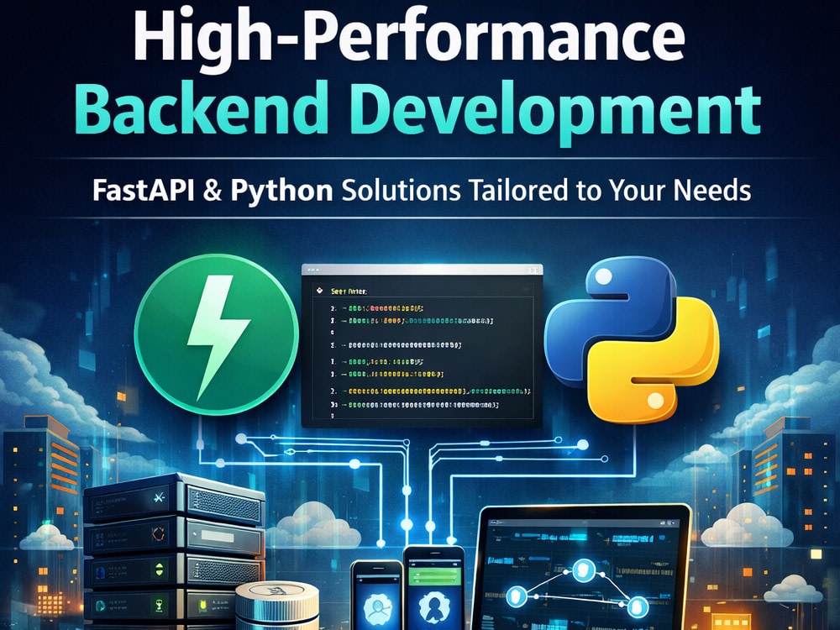Viewport: 840px width, 630px height.
Task: Click "Tailored to Your Needs" subtitle text
Action: pyautogui.click(x=610, y=191)
